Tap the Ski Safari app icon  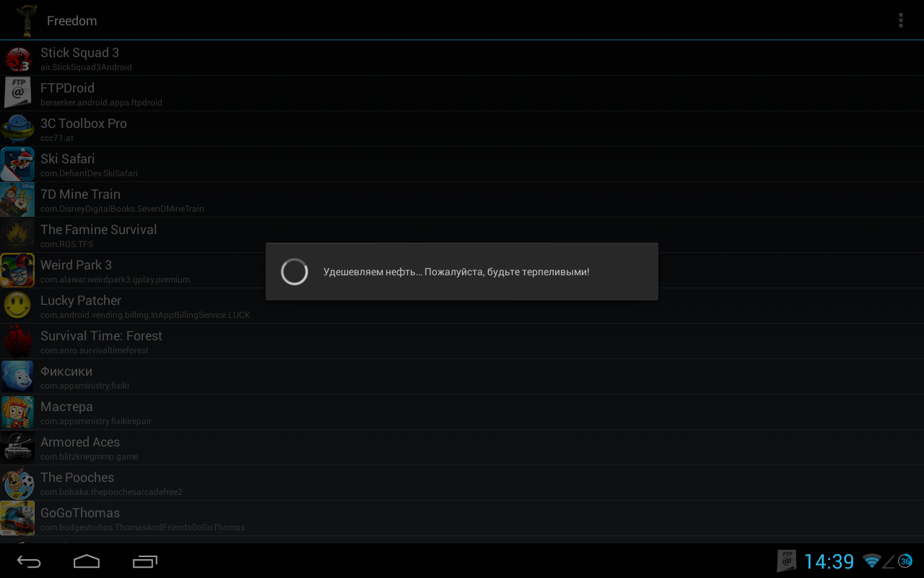tap(17, 165)
